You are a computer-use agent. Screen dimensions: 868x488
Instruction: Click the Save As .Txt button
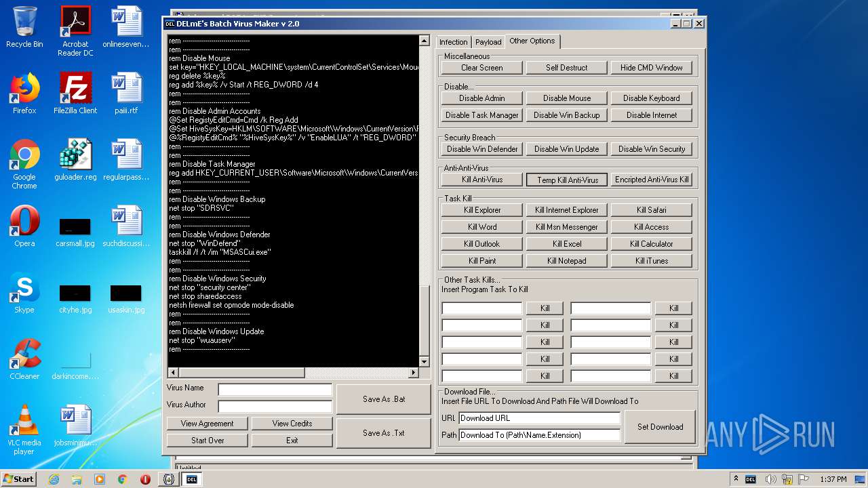[x=384, y=433]
